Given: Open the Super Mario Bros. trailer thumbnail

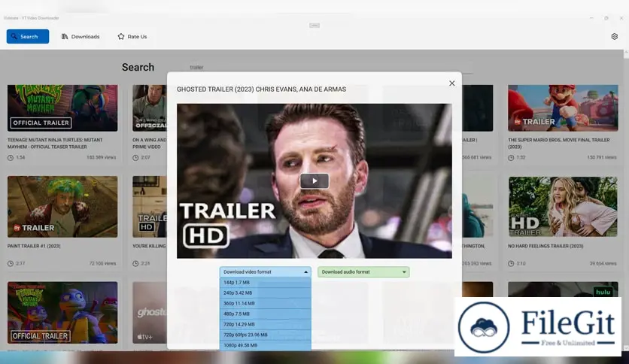Looking at the screenshot, I should point(563,108).
